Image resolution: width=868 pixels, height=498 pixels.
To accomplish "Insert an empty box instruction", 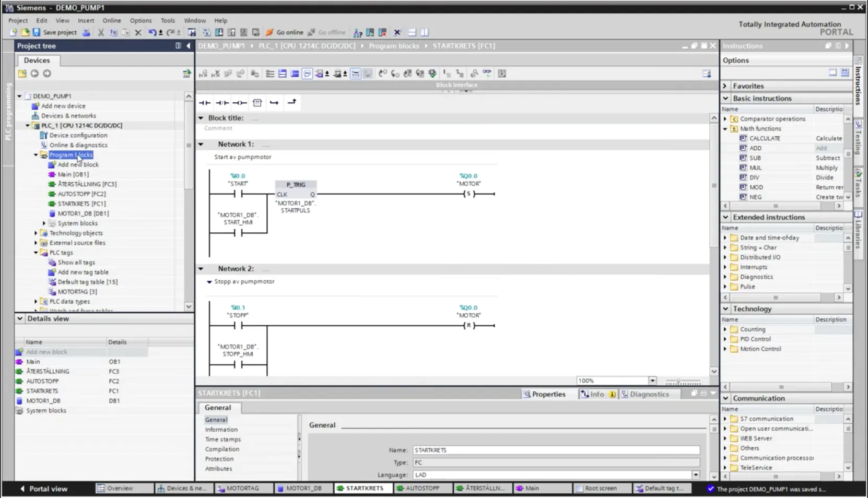I will [x=257, y=102].
